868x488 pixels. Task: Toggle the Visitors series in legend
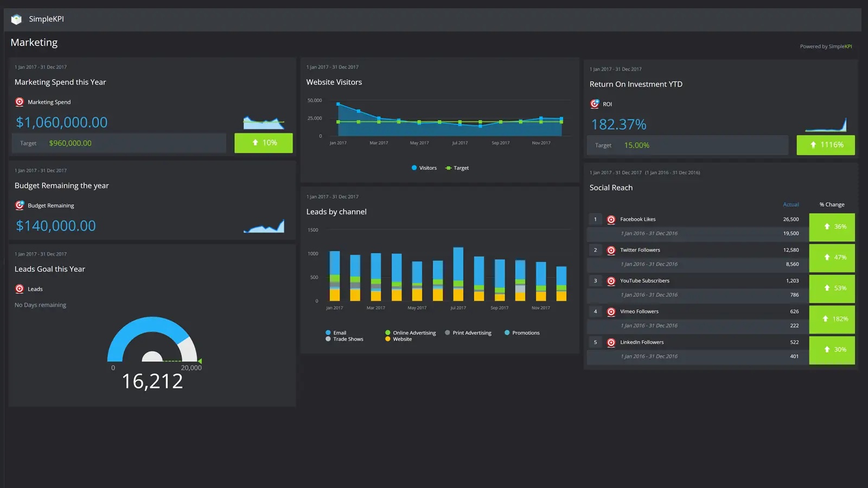click(x=424, y=168)
